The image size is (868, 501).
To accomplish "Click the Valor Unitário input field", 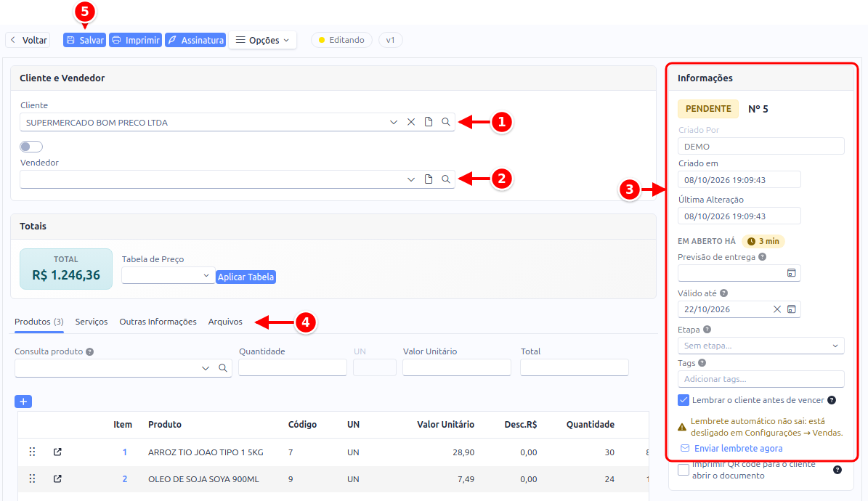I will click(457, 367).
